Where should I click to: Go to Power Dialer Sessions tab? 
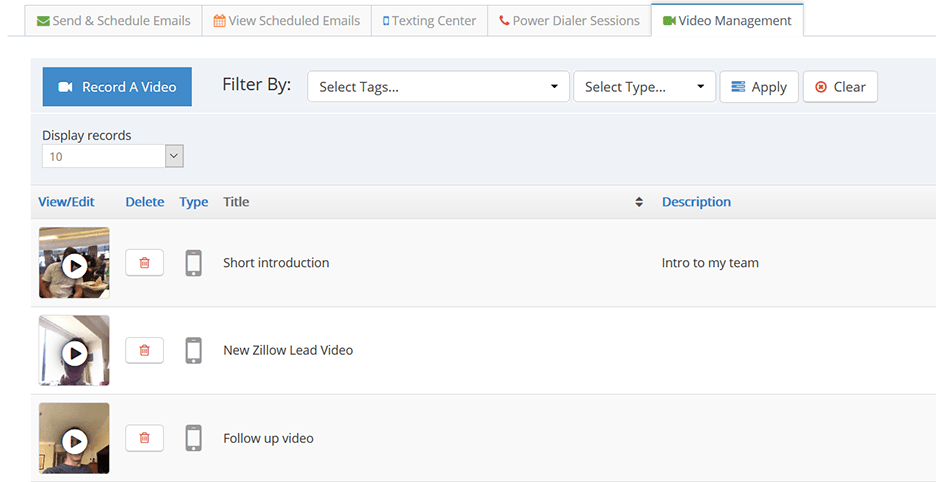569,20
